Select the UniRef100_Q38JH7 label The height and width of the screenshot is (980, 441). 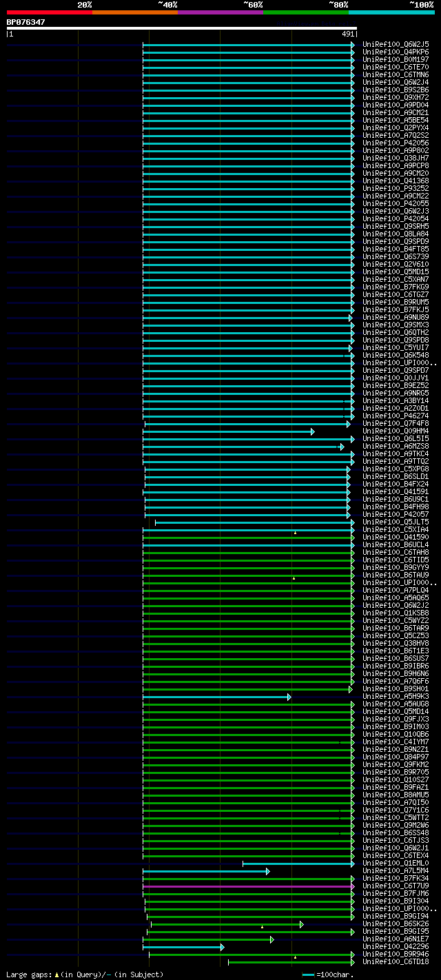pyautogui.click(x=396, y=158)
